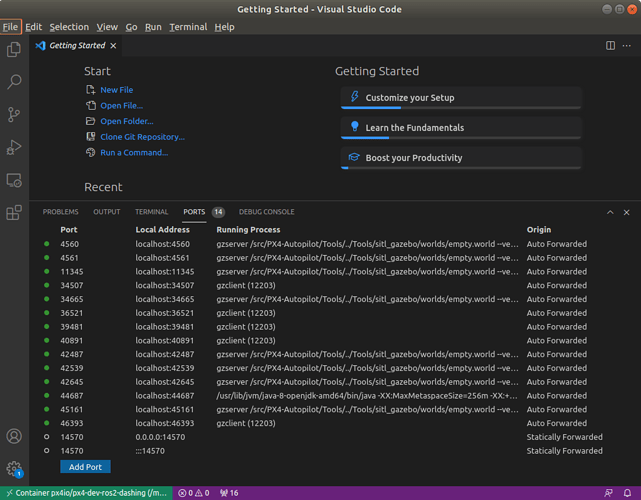Image resolution: width=641 pixels, height=500 pixels.
Task: Switch to the TERMINAL panel tab
Action: (x=152, y=212)
